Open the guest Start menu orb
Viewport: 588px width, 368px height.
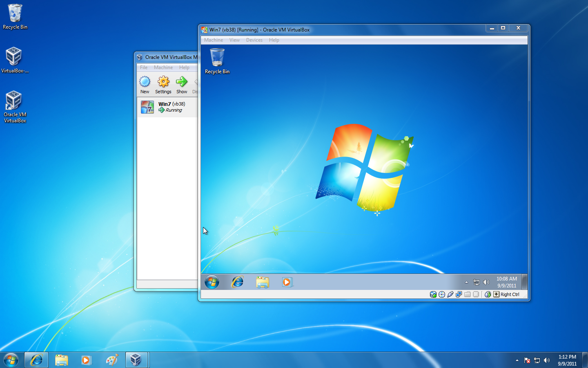[212, 282]
